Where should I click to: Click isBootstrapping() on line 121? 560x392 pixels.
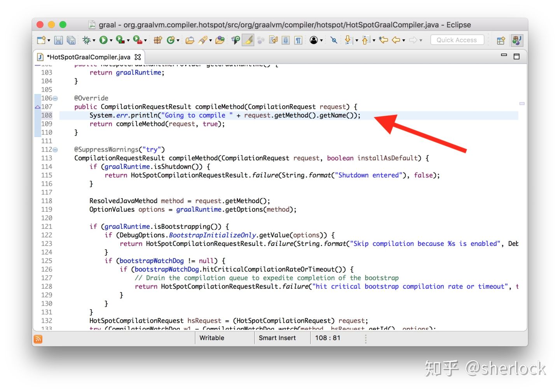(187, 226)
